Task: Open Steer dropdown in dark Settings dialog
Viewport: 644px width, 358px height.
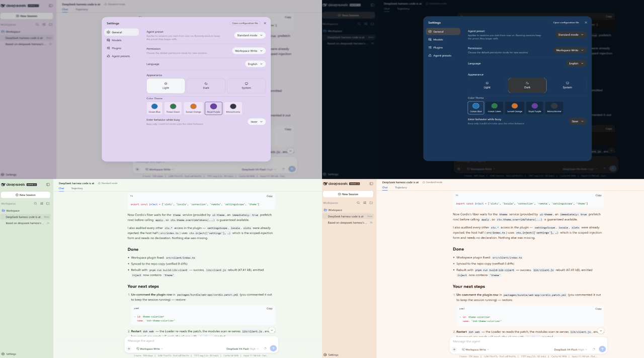Action: point(578,121)
